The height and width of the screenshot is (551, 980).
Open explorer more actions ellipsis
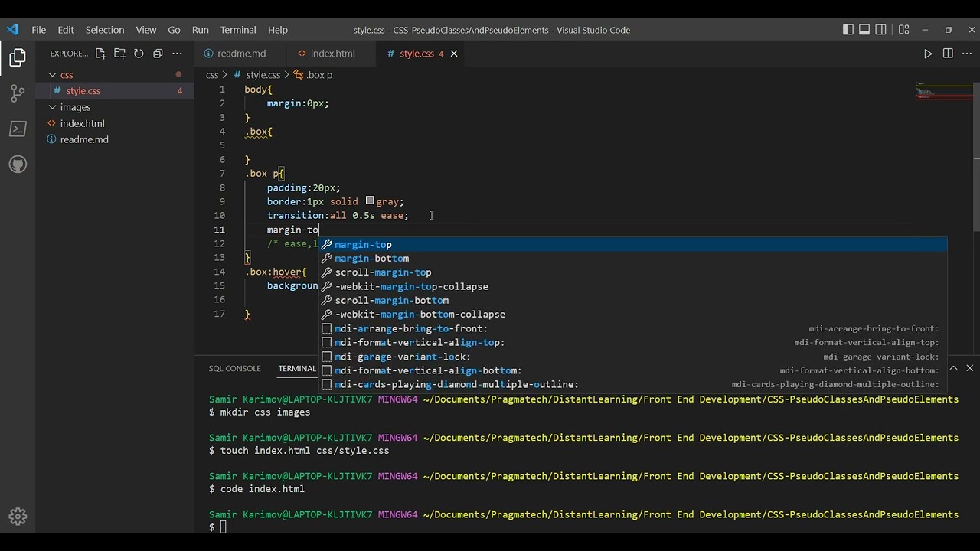point(177,54)
